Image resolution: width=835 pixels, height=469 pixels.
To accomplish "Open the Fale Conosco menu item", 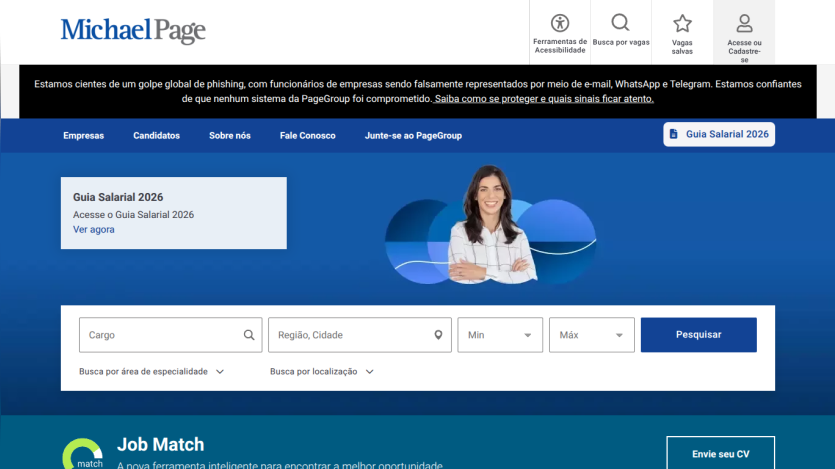I will (308, 136).
